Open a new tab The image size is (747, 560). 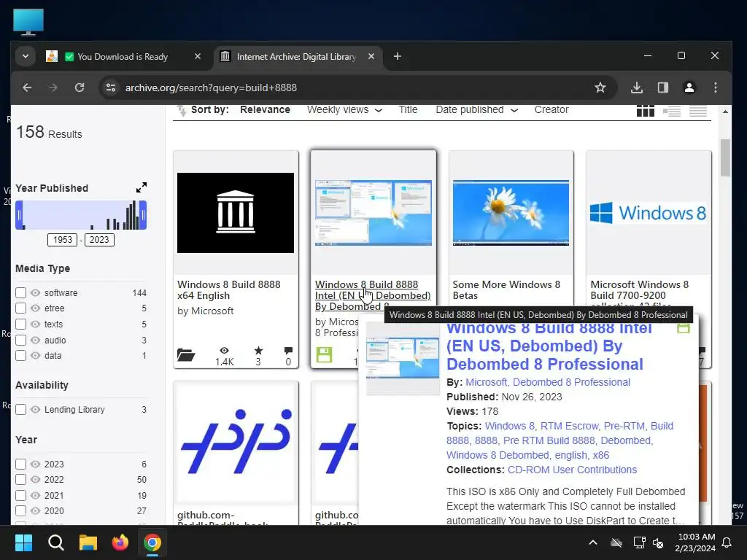point(398,57)
